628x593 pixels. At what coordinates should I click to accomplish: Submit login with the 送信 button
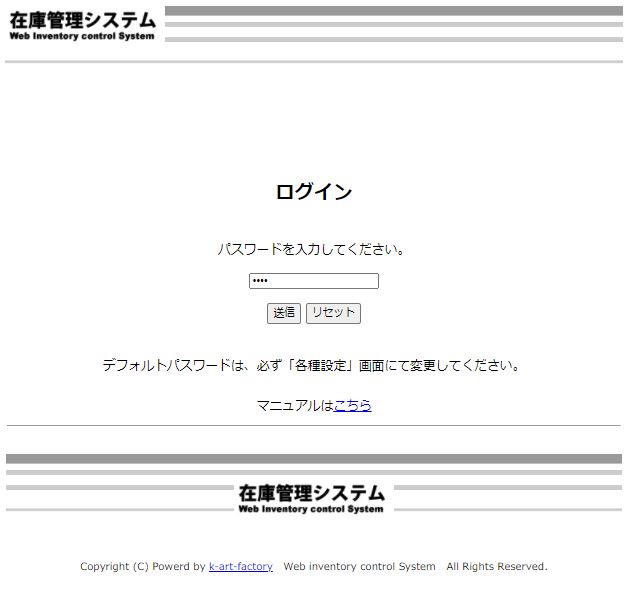tap(284, 313)
